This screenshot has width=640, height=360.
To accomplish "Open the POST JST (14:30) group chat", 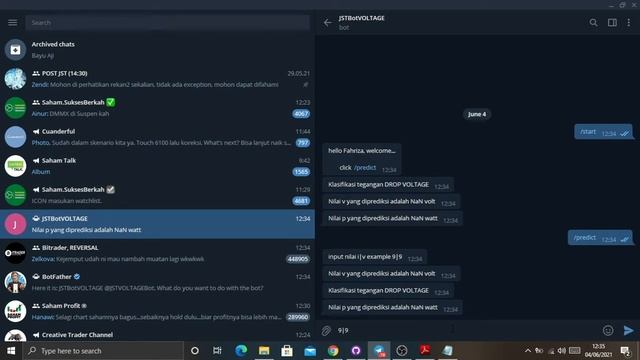I will pyautogui.click(x=157, y=79).
